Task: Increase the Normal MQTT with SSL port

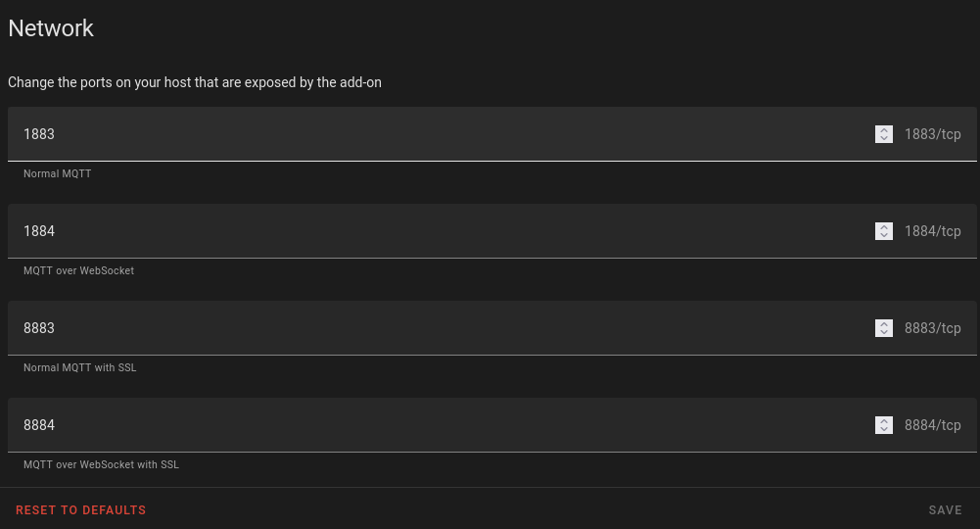Action: [884, 323]
